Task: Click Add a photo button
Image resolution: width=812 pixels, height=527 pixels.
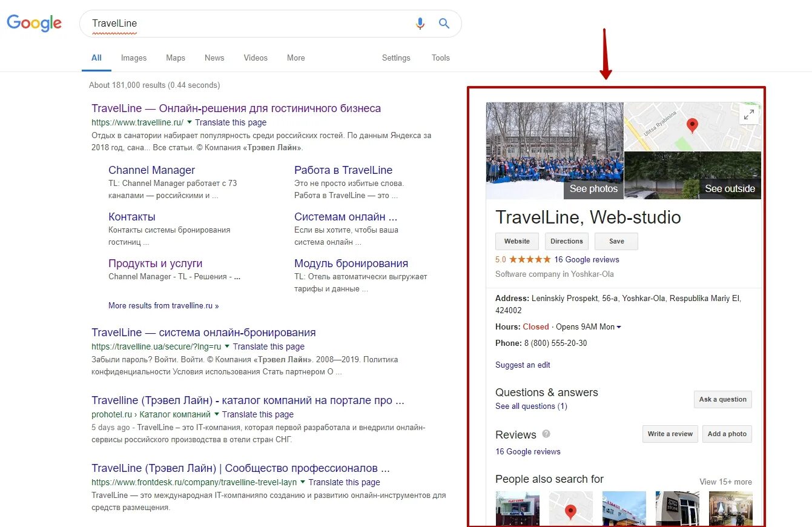Action: pyautogui.click(x=727, y=434)
